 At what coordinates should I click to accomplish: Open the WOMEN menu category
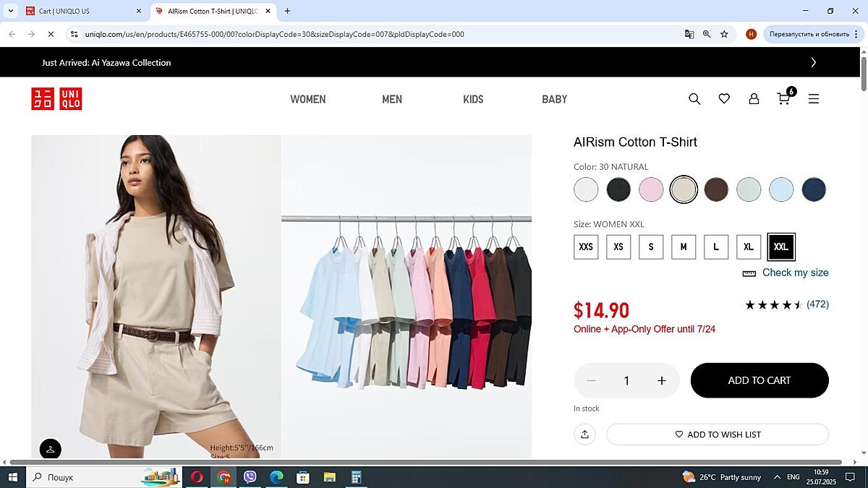tap(308, 99)
